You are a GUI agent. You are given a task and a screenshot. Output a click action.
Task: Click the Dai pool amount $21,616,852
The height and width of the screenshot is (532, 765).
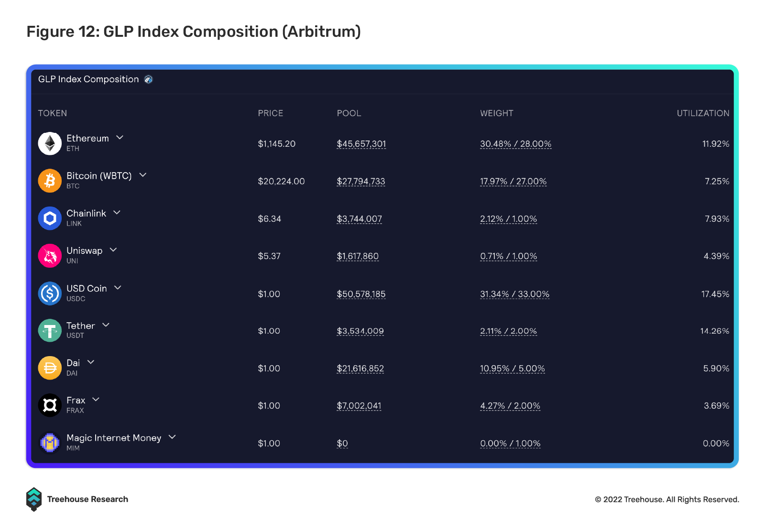pyautogui.click(x=360, y=369)
